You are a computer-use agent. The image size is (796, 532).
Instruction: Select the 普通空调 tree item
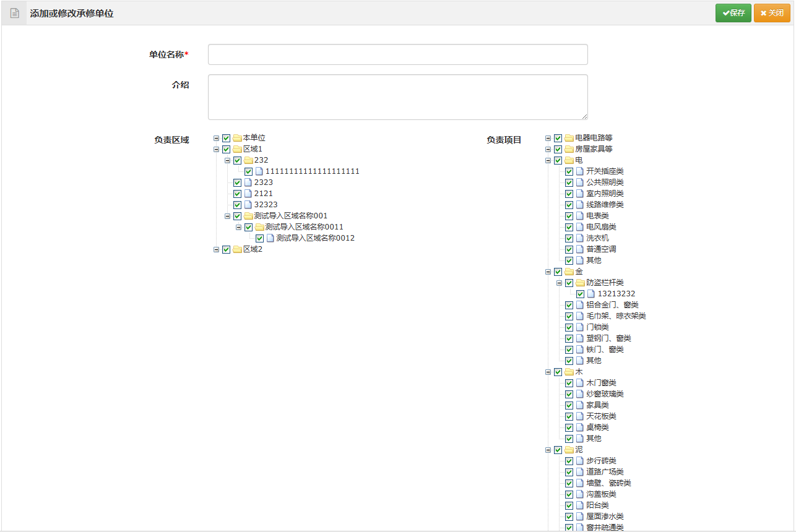click(x=601, y=249)
